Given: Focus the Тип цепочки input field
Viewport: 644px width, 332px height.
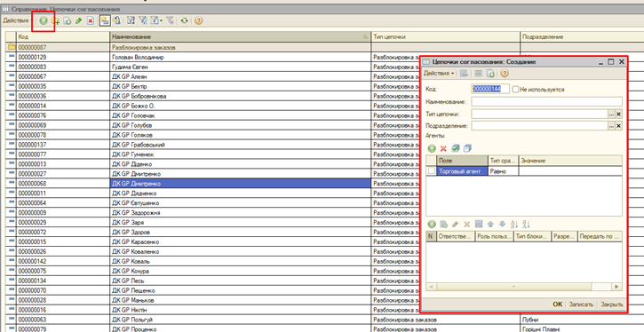Looking at the screenshot, I should (539, 114).
